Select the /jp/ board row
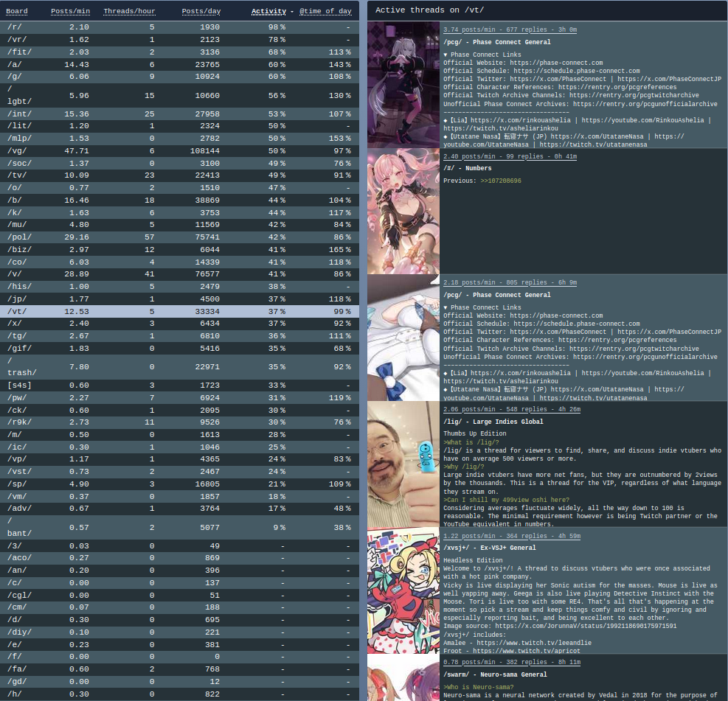Image resolution: width=728 pixels, height=701 pixels. point(179,299)
